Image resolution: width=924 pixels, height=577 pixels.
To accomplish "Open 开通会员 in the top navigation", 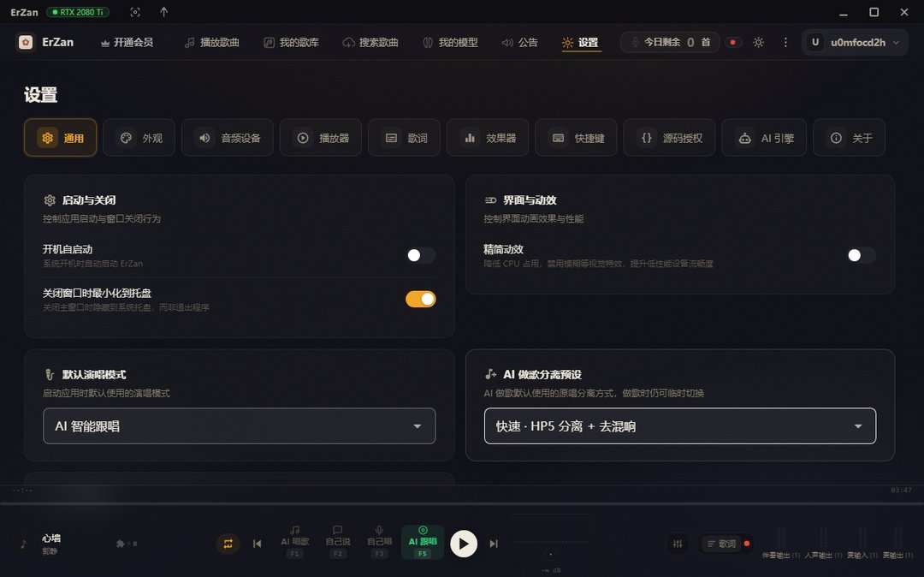I will 127,43.
